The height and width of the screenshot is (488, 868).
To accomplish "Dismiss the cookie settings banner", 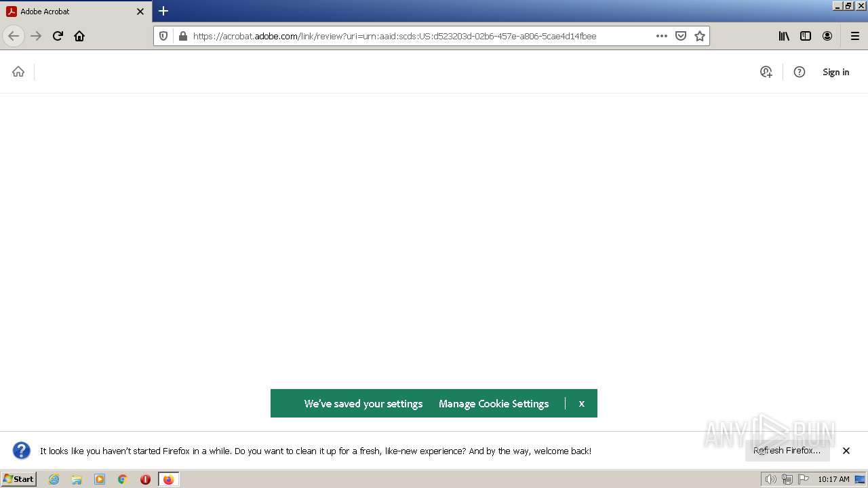I will pos(581,403).
